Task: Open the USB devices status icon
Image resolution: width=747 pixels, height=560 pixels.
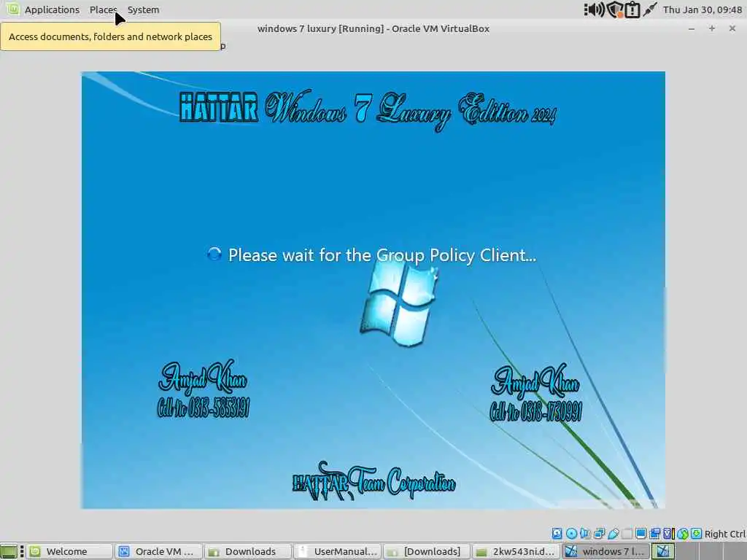Action: (x=613, y=533)
